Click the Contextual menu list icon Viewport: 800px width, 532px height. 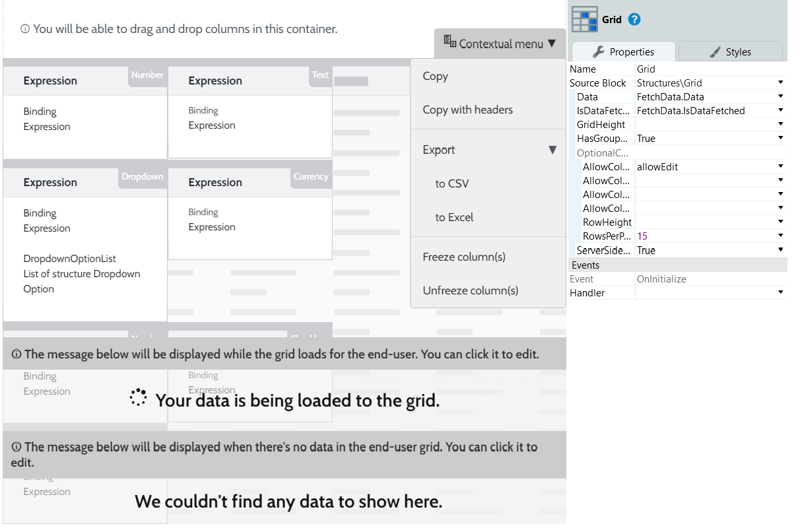pos(450,42)
